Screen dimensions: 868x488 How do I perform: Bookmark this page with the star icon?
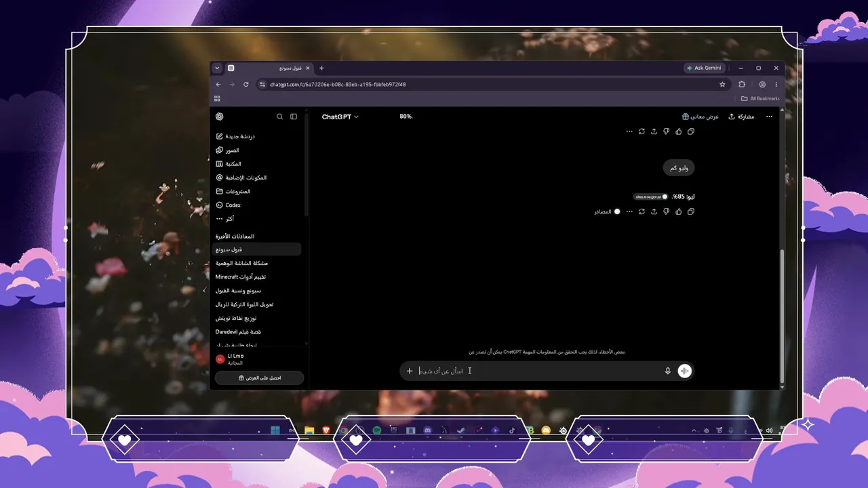[722, 85]
